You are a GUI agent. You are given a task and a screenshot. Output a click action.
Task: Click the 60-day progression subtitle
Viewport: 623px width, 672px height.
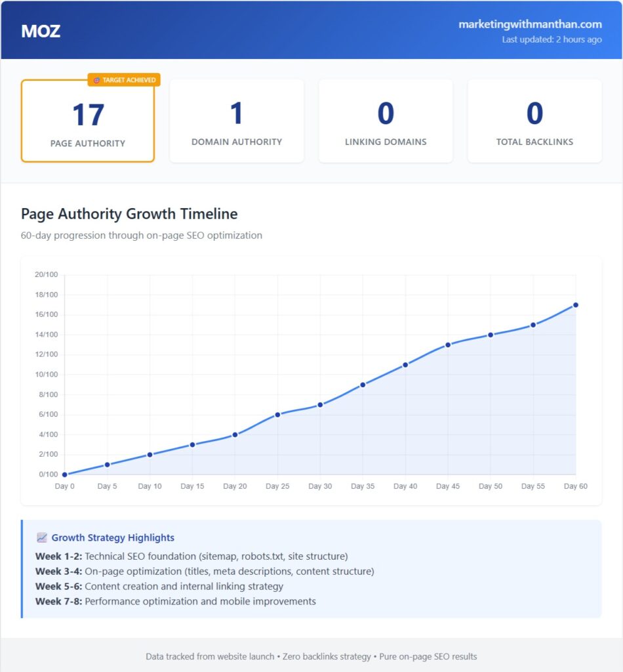tap(141, 236)
